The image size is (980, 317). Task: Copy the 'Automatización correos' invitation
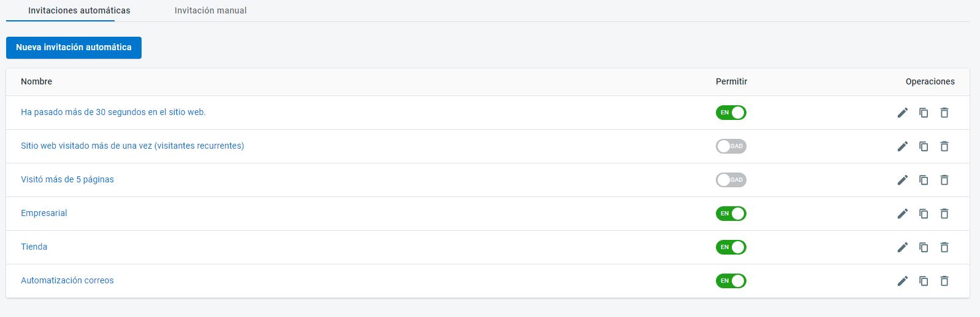tap(924, 281)
